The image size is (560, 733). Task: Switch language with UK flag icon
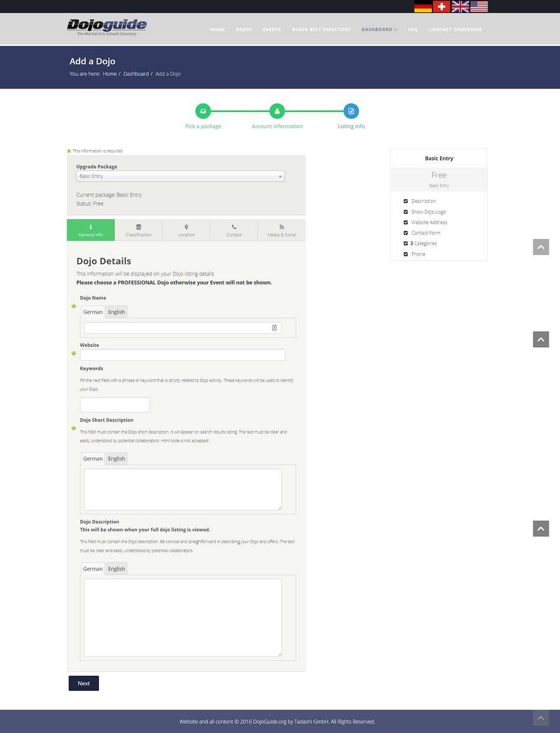point(460,7)
